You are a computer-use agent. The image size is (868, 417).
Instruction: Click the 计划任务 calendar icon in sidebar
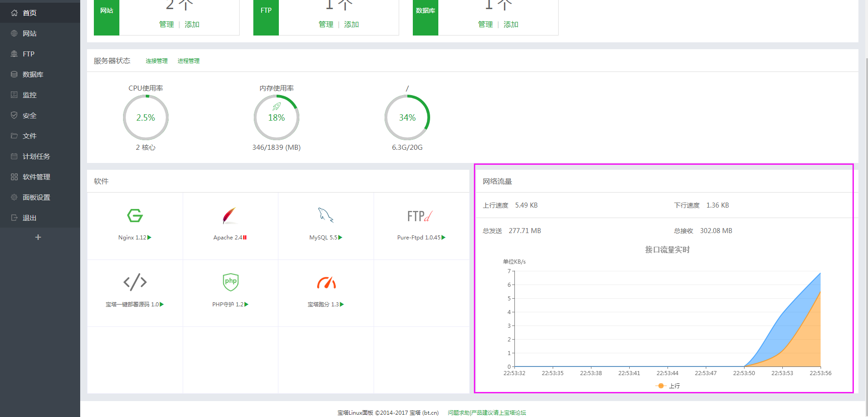pyautogui.click(x=14, y=156)
